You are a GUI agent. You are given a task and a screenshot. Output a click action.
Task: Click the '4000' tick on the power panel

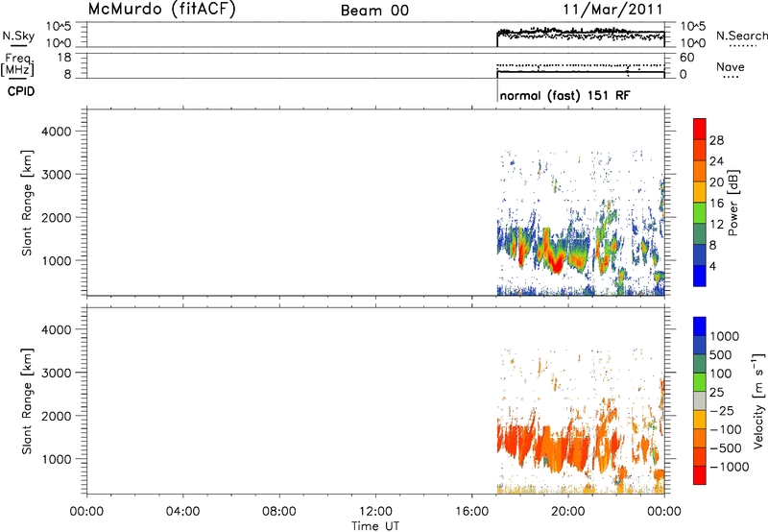(x=56, y=132)
